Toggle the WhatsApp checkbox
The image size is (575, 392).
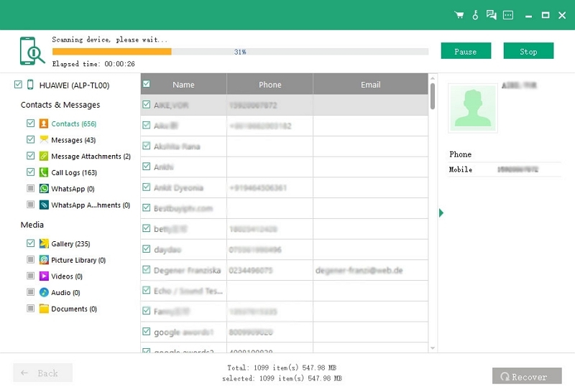(30, 189)
